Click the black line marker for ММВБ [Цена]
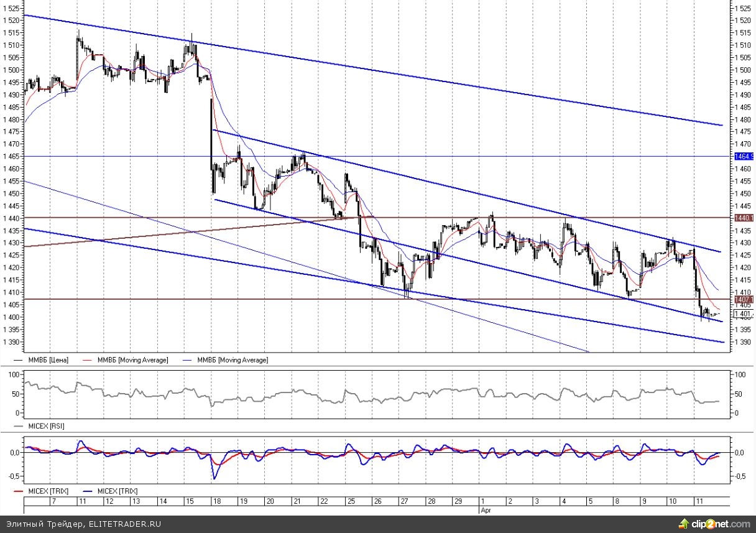Viewport: 756px width, 533px height. tap(18, 360)
